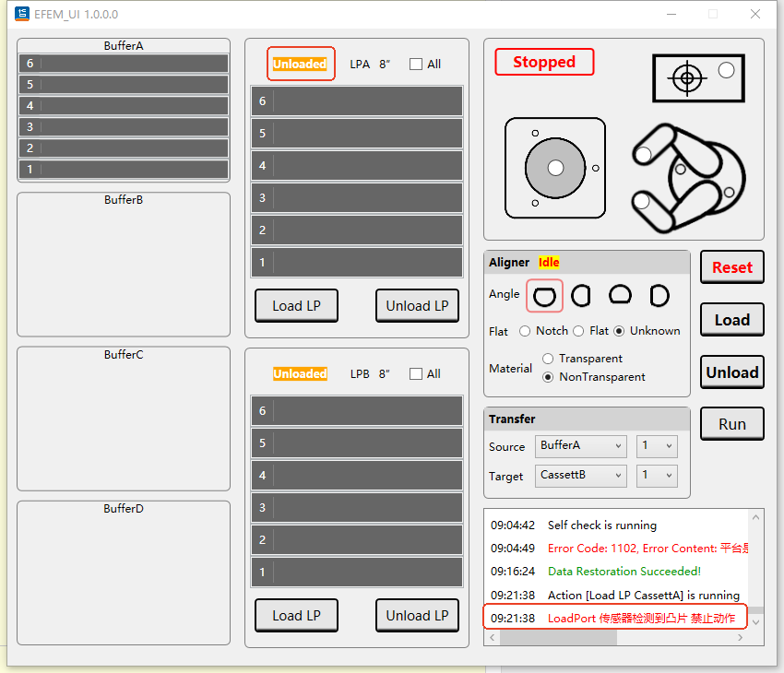Select LPA slot 5
Screen dimensions: 784x673
[x=357, y=134]
